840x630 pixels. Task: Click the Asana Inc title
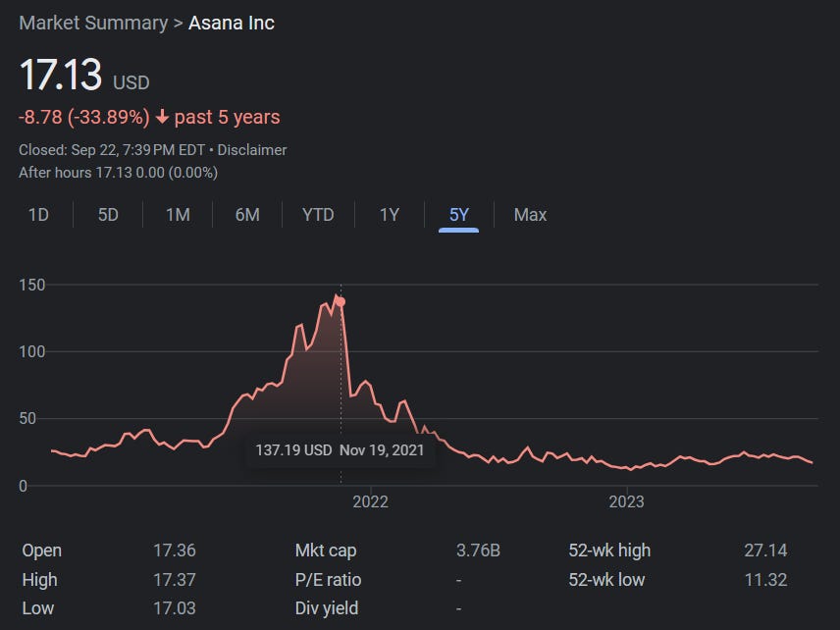click(232, 23)
